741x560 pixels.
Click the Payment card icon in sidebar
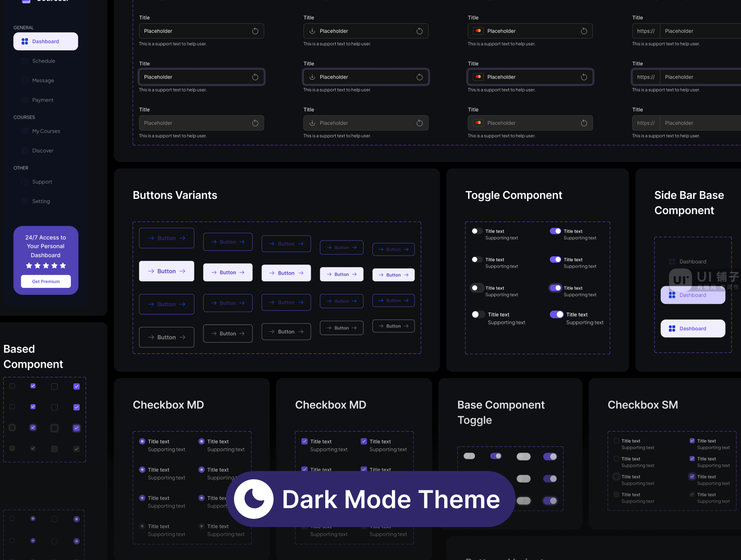[25, 100]
